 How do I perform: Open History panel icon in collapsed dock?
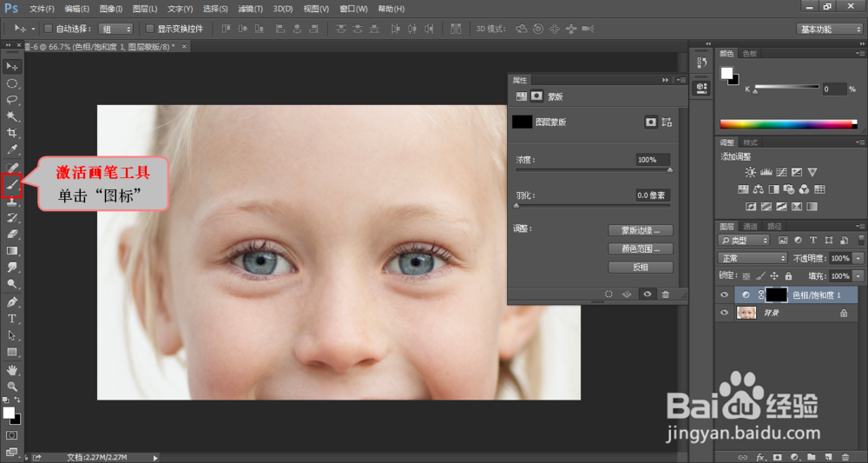(x=701, y=63)
